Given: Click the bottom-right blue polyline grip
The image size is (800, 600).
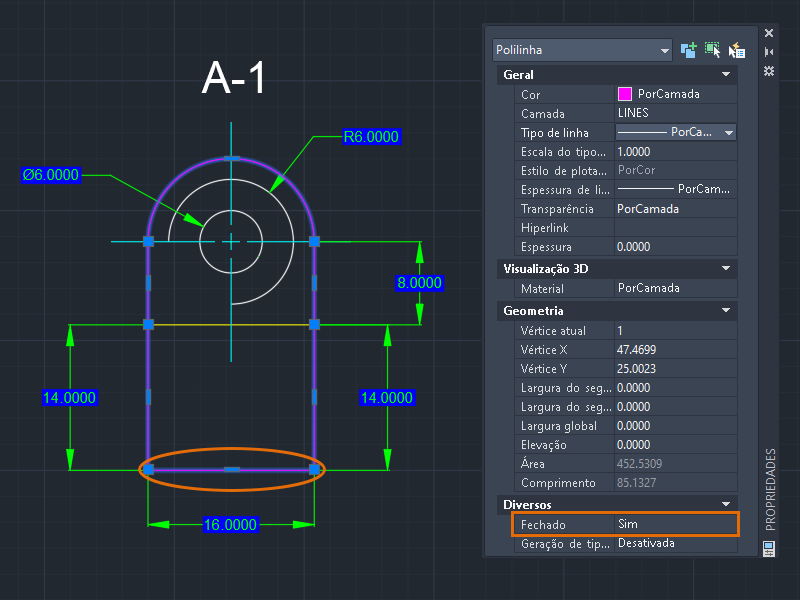Looking at the screenshot, I should pyautogui.click(x=314, y=469).
